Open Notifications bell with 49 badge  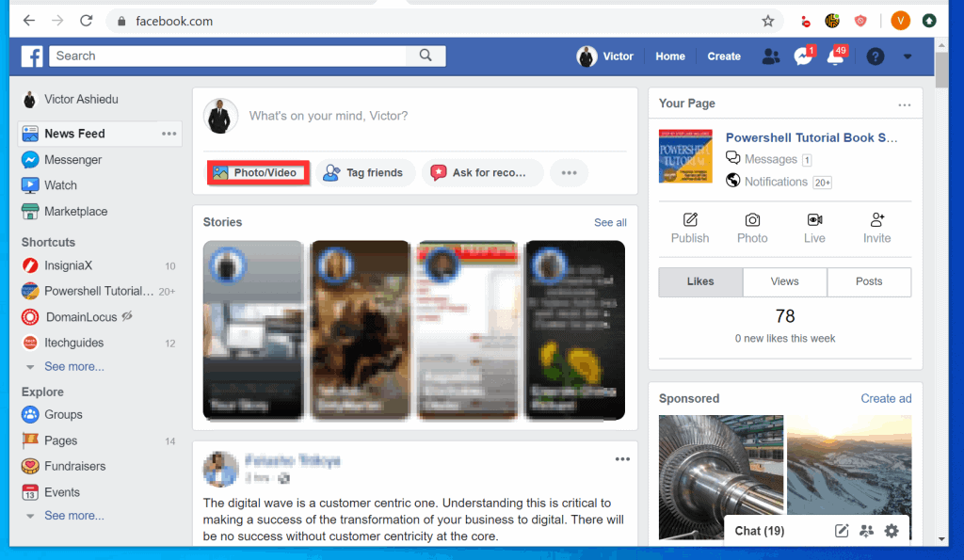(x=836, y=56)
